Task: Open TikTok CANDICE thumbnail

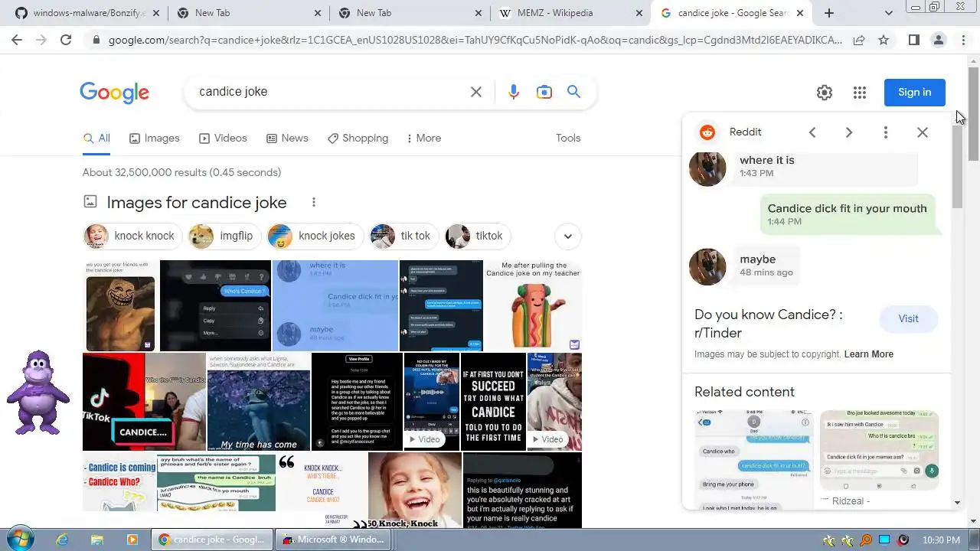Action: [144, 402]
